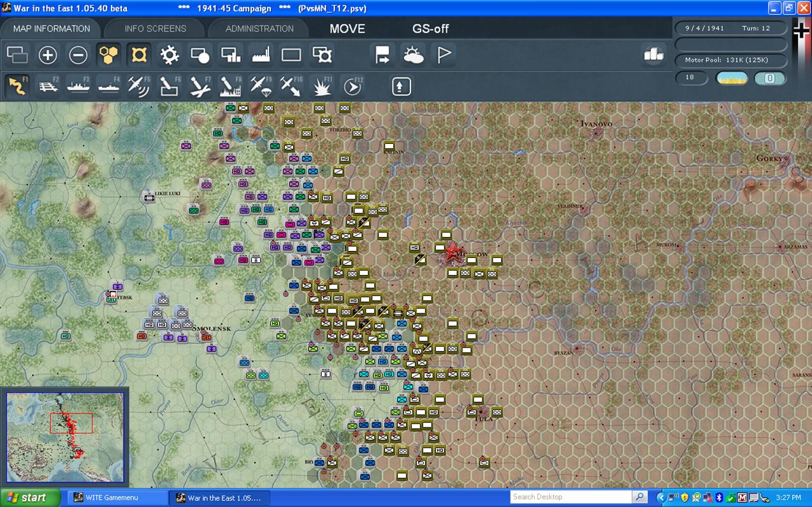Click the desktop search magnifier button
The height and width of the screenshot is (507, 812).
tap(639, 497)
